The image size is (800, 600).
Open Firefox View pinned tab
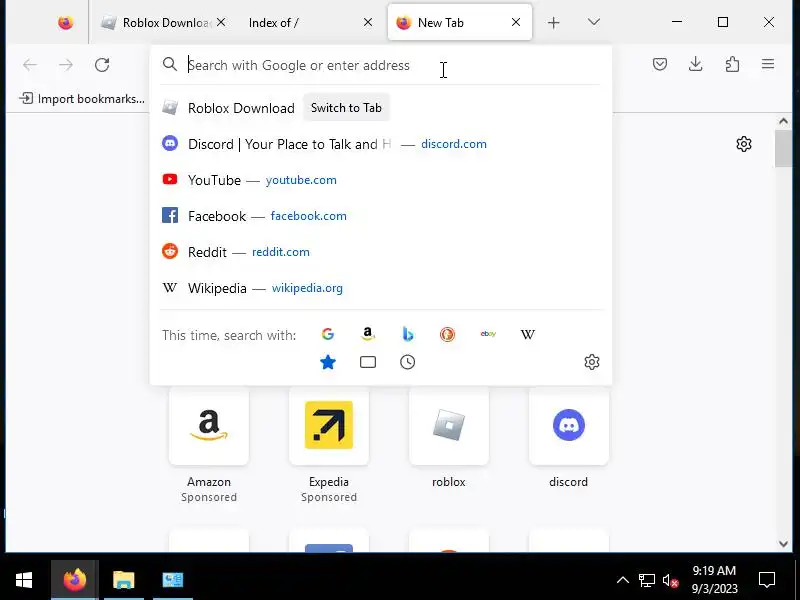click(x=65, y=22)
